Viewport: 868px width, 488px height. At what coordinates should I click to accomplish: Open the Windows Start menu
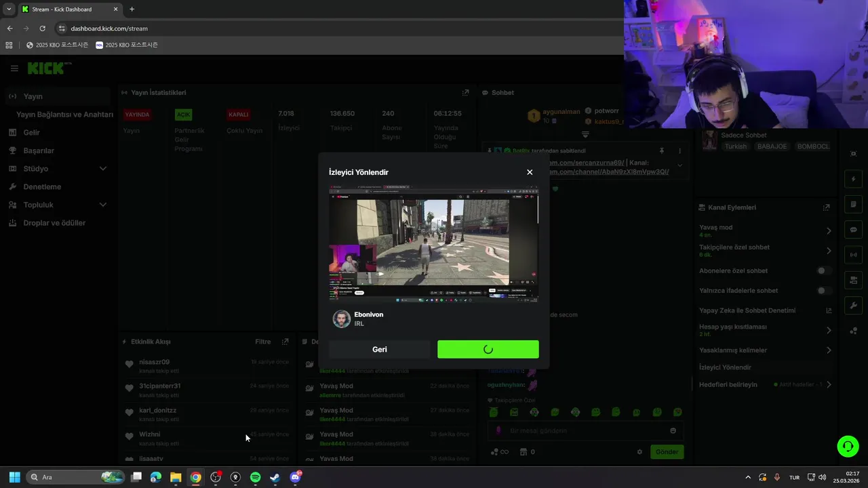pyautogui.click(x=14, y=477)
